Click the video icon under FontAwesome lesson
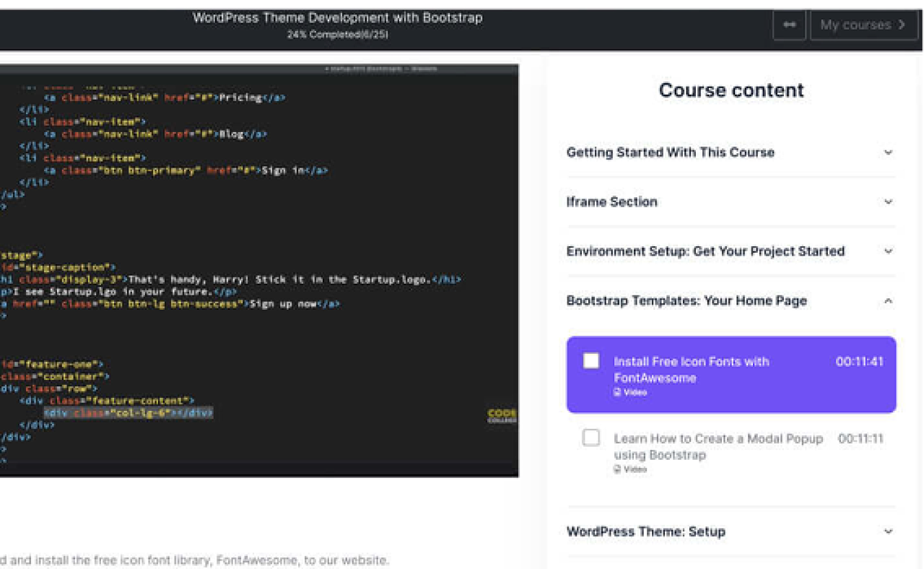924x569 pixels. click(617, 393)
